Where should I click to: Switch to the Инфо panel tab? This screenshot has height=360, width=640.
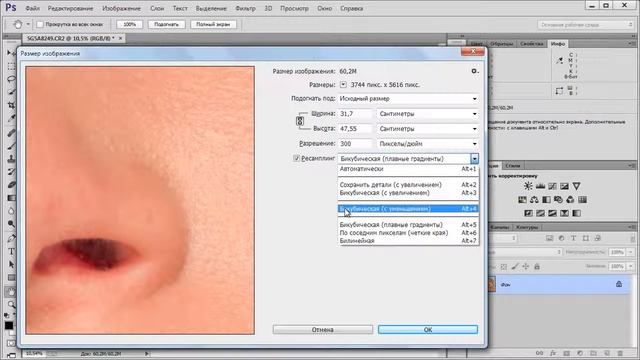tap(558, 44)
